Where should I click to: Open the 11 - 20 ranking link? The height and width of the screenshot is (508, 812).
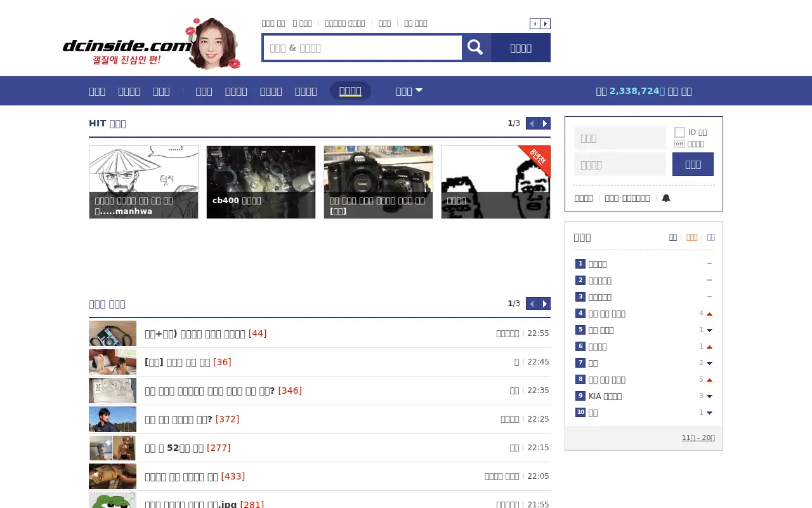tap(698, 438)
